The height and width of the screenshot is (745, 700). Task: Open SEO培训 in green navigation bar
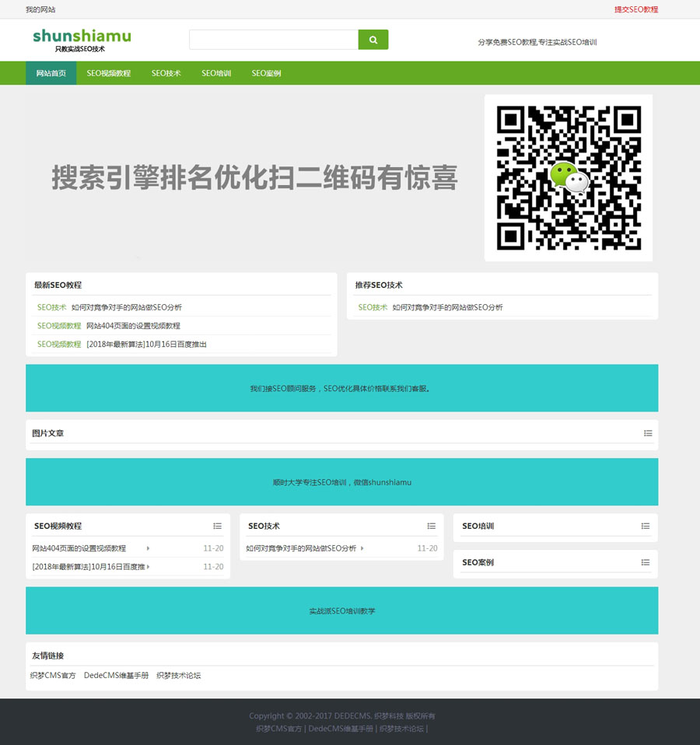pos(215,73)
